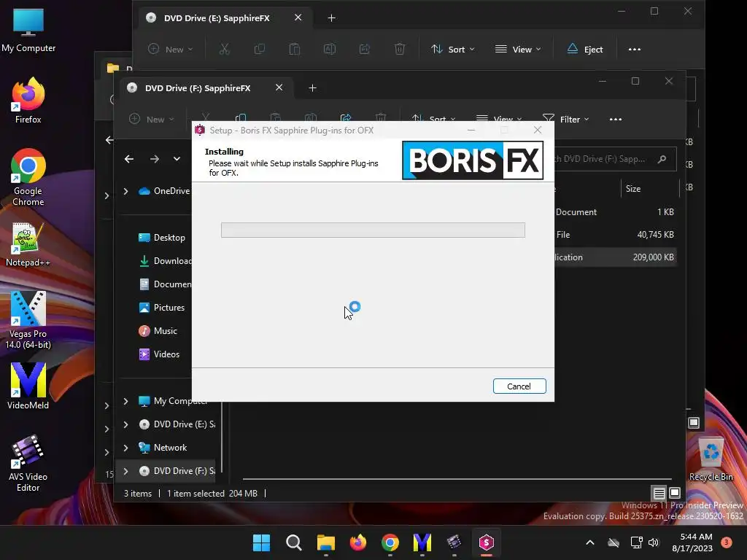Open taskbar Search

point(293,542)
